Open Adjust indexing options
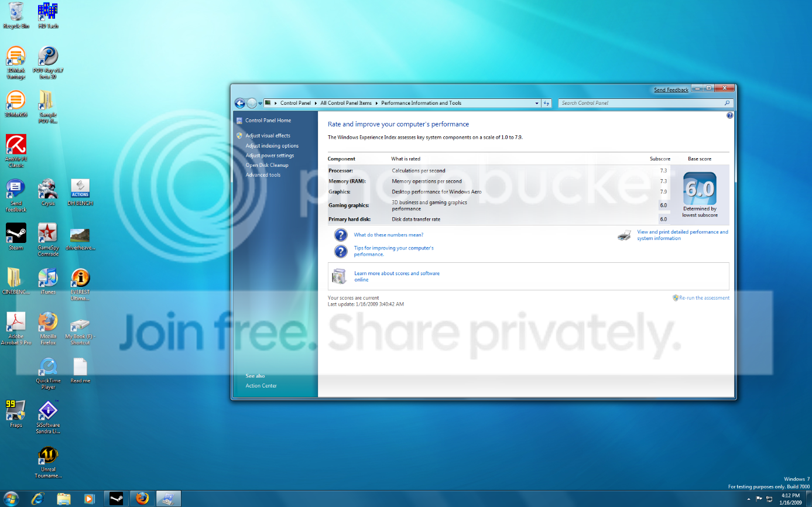This screenshot has width=812, height=507. point(272,146)
